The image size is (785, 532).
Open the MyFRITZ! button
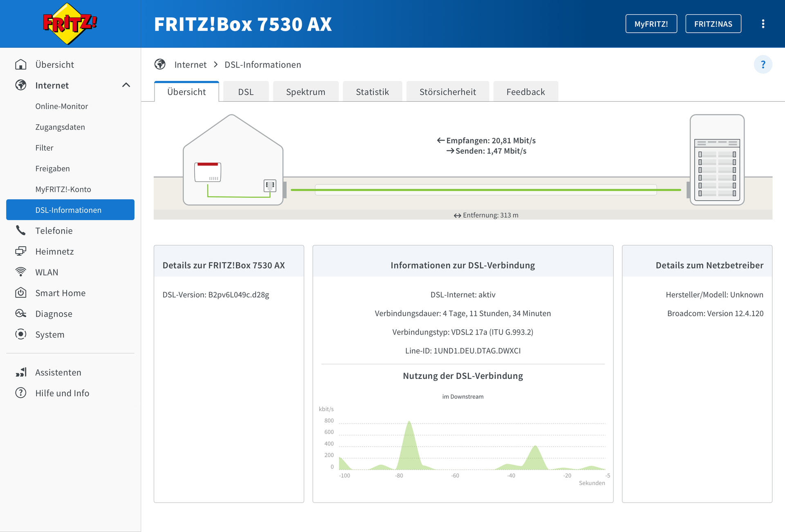pos(651,24)
